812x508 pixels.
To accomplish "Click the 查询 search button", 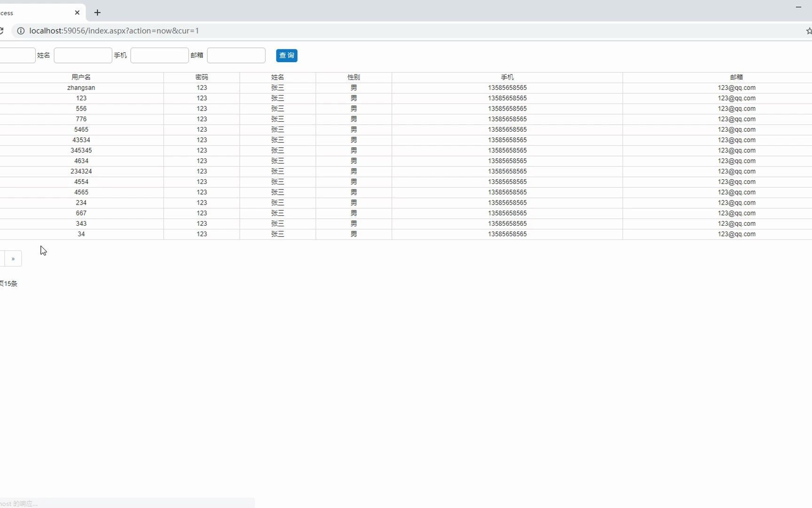I will click(287, 56).
